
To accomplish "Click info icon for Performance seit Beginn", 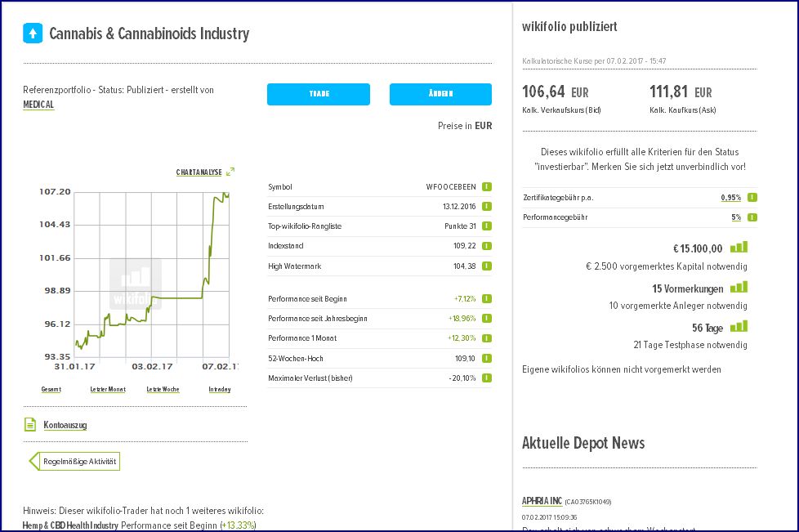I will pos(486,298).
